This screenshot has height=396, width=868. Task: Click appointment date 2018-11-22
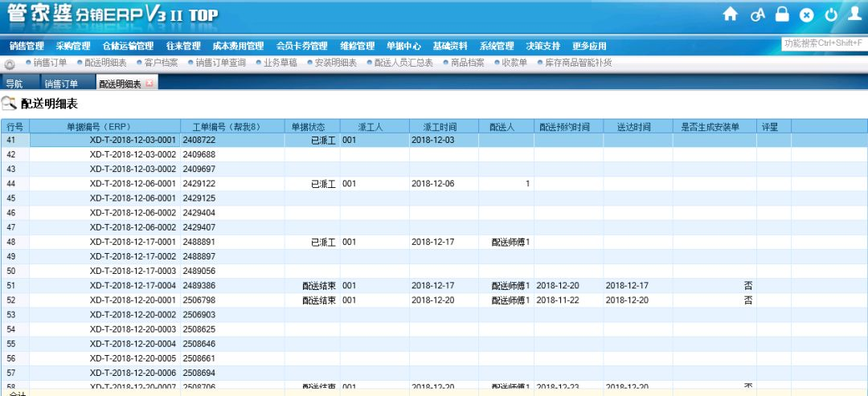pyautogui.click(x=558, y=300)
